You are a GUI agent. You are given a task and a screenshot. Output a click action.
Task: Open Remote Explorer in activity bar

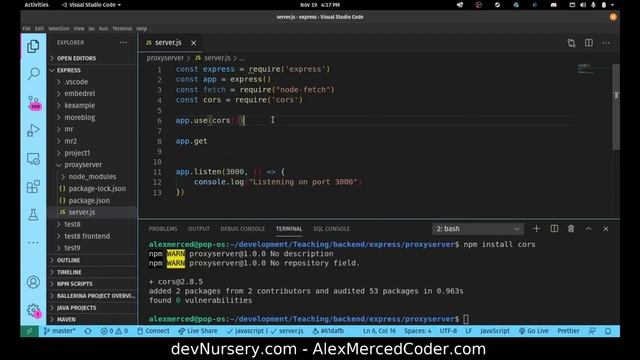(33, 159)
